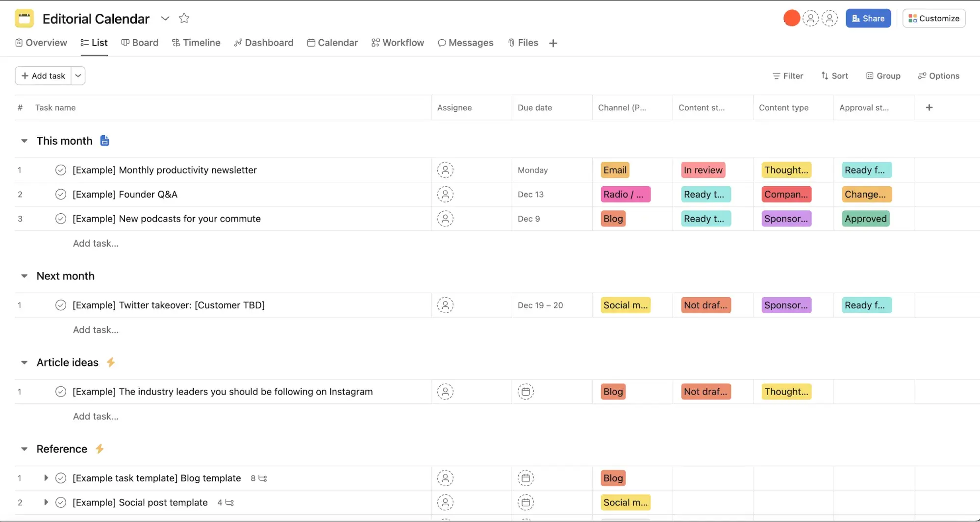The image size is (980, 522).
Task: Mark Founder Q&A task complete
Action: [61, 194]
